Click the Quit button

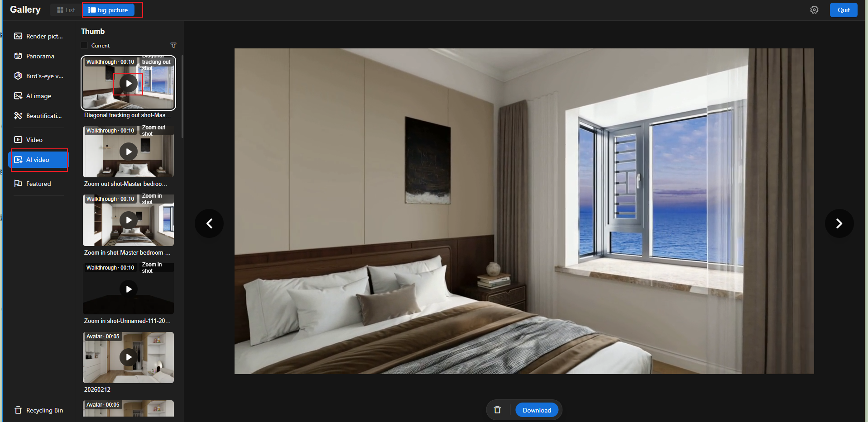click(843, 10)
